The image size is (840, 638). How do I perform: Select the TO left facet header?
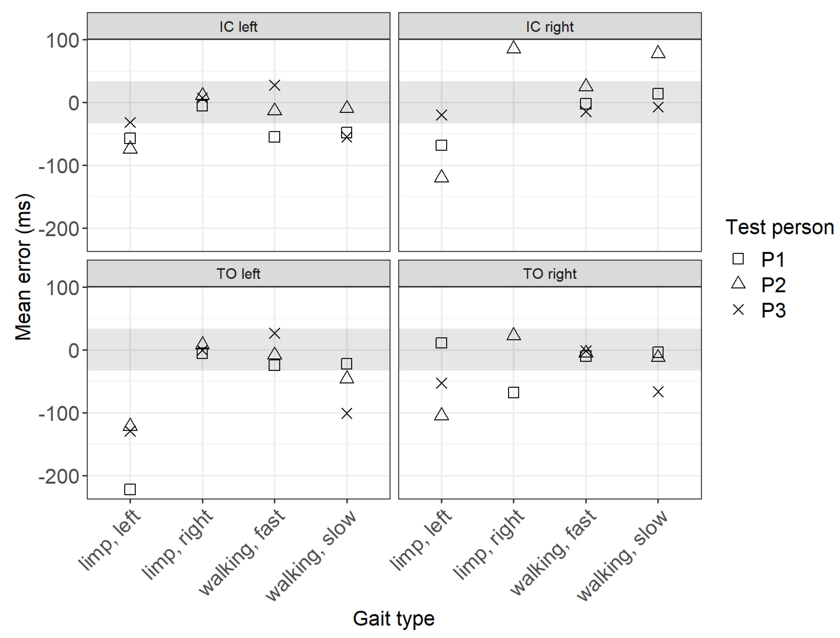point(238,274)
